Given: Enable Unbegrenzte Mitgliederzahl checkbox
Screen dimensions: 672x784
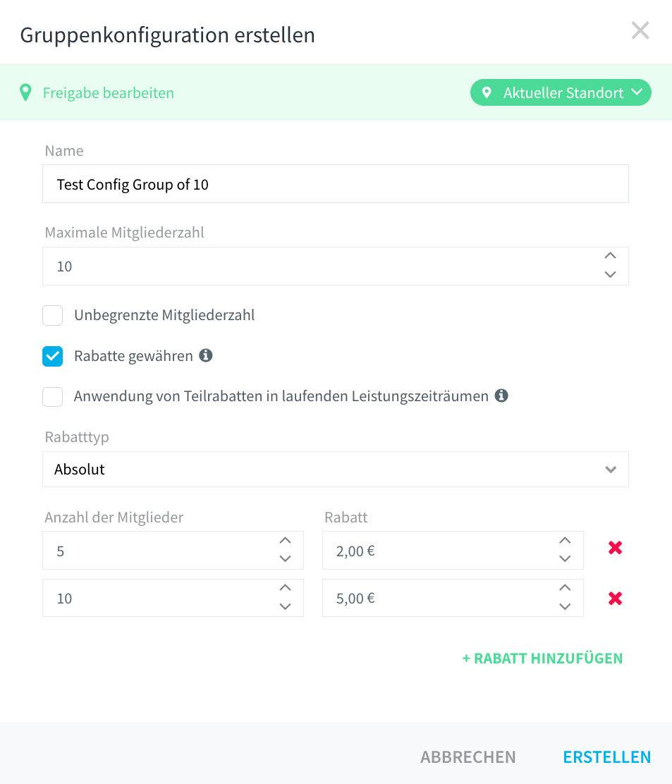Looking at the screenshot, I should click(x=52, y=315).
